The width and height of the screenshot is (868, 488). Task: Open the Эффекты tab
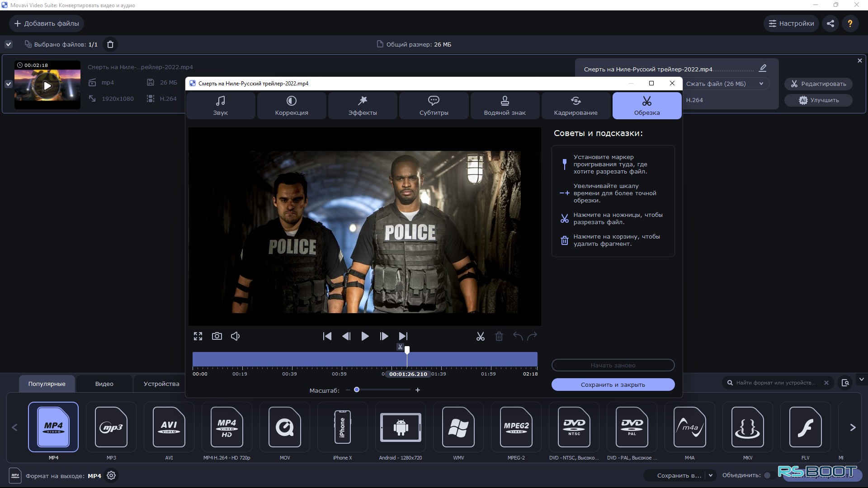[363, 106]
